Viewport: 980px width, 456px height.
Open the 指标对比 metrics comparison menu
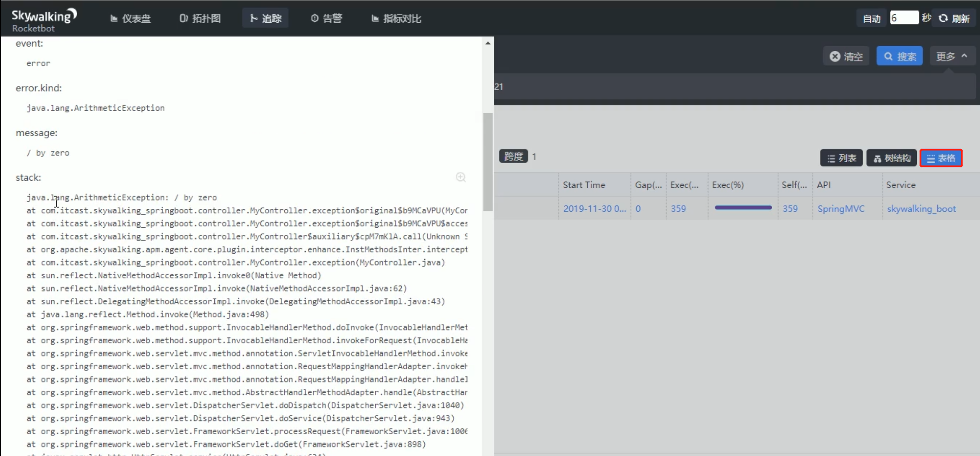pos(396,18)
